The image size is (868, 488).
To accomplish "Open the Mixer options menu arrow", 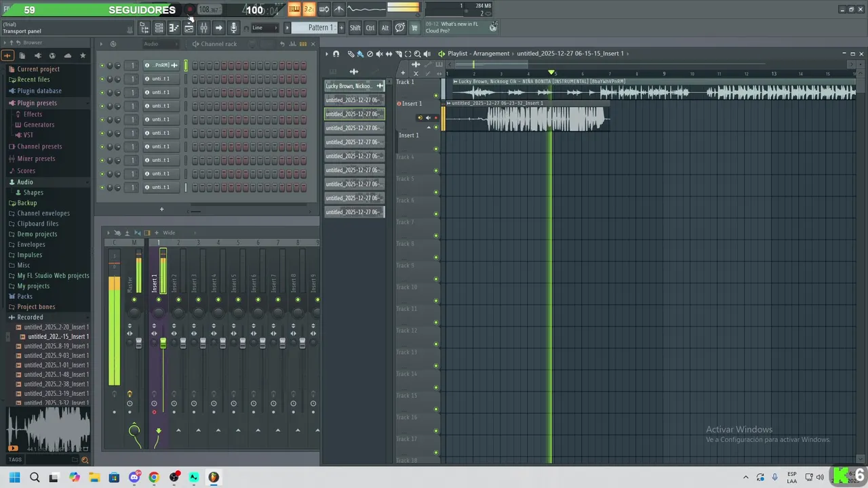I will point(108,232).
